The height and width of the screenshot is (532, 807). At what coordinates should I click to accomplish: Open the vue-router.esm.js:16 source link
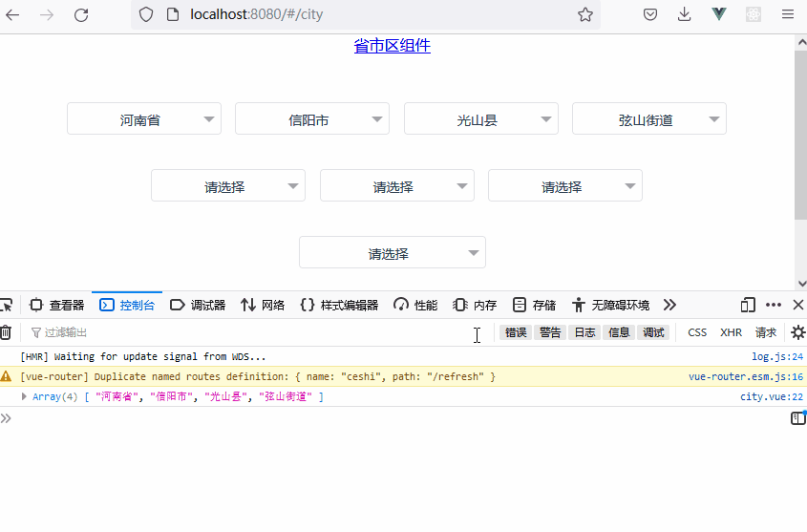click(746, 376)
